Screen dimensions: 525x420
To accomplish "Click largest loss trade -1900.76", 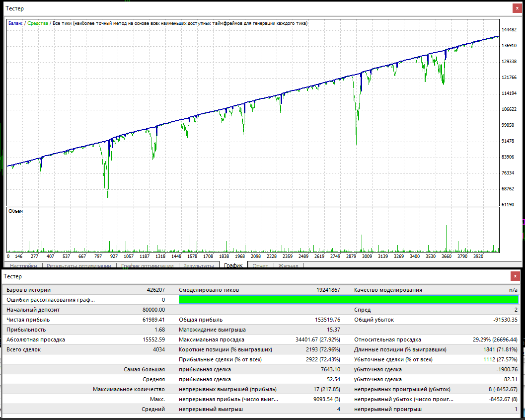I will point(507,369).
